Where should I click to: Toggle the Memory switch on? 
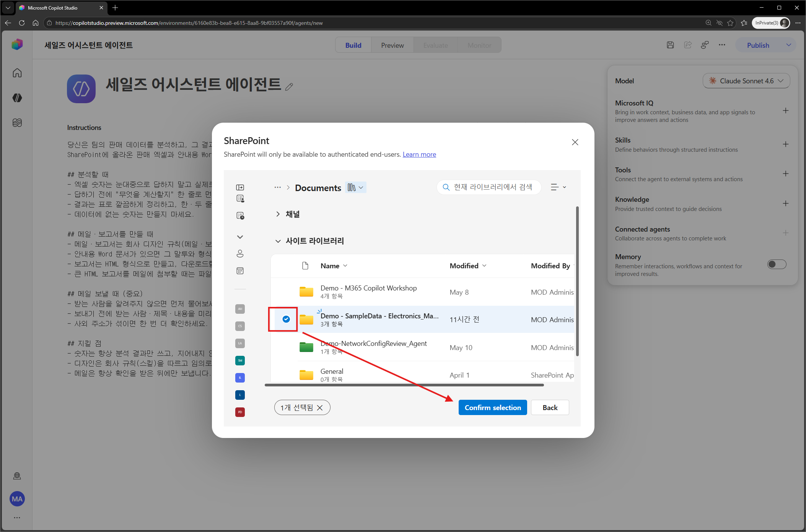coord(777,264)
